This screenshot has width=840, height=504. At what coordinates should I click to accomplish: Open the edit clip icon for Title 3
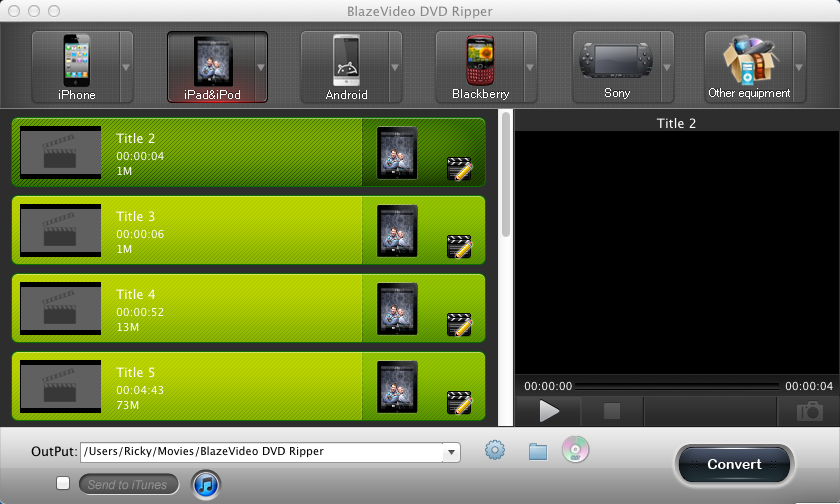(x=460, y=247)
